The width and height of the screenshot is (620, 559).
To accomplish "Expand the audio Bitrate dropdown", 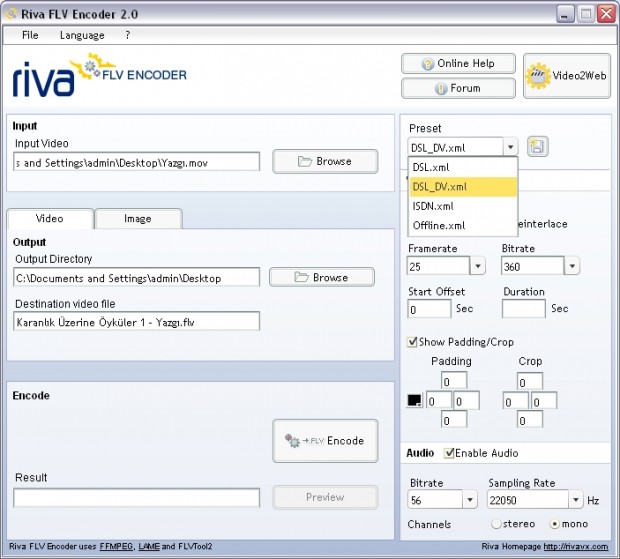I will coord(470,500).
